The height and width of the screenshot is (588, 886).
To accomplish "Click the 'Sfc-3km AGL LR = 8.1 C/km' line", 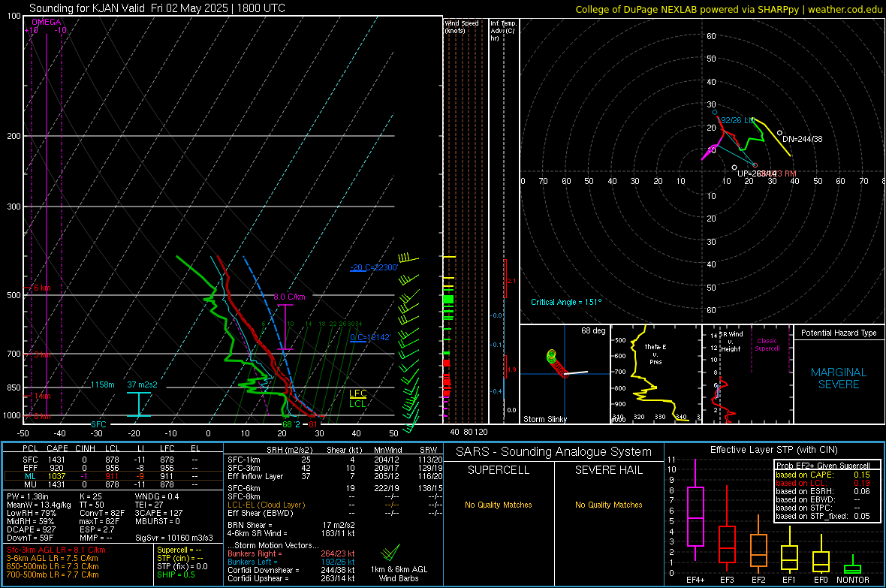I will click(56, 550).
